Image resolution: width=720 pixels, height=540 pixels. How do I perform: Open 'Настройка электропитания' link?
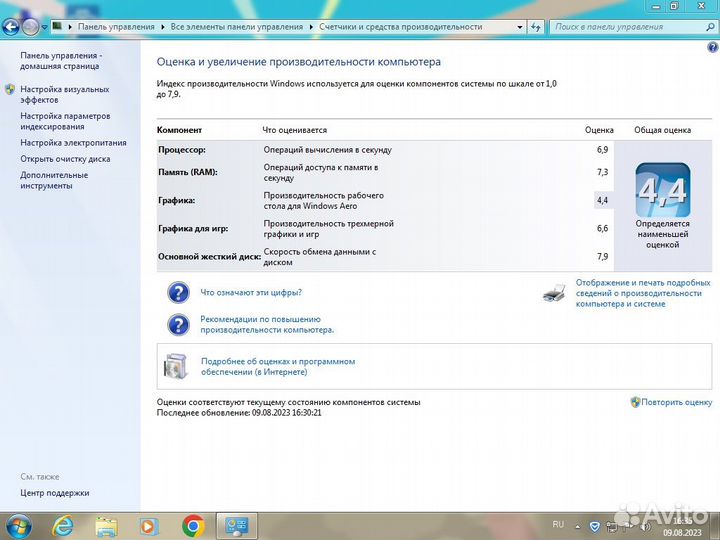click(73, 143)
